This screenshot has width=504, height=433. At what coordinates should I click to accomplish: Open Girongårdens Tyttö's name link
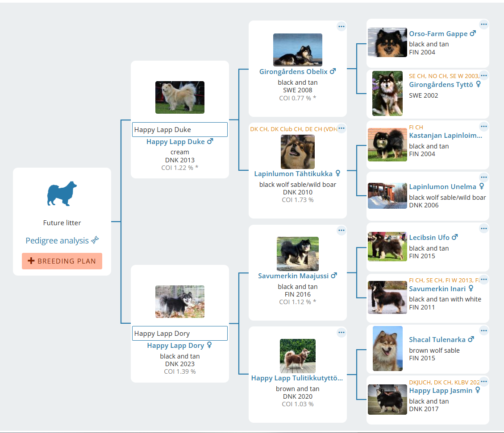pos(441,84)
